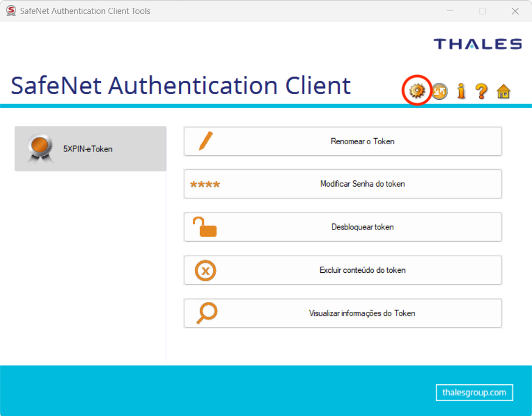Click the THALES logo
The width and height of the screenshot is (532, 416).
pos(478,44)
